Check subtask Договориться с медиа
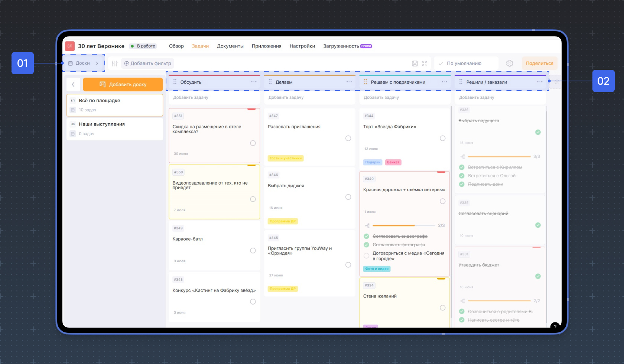This screenshot has width=624, height=364. tap(366, 256)
